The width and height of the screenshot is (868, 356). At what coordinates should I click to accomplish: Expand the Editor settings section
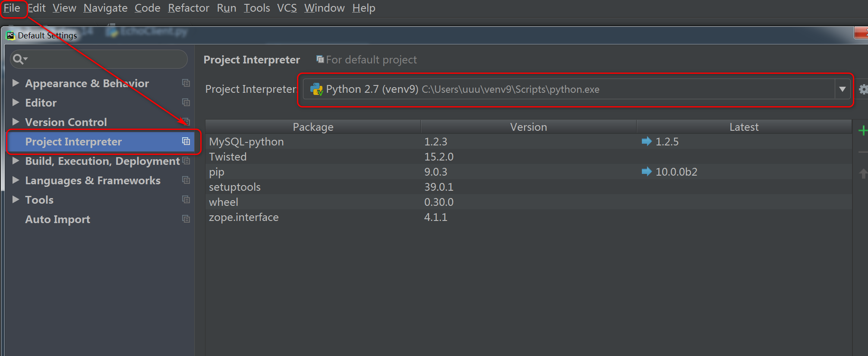(x=16, y=102)
